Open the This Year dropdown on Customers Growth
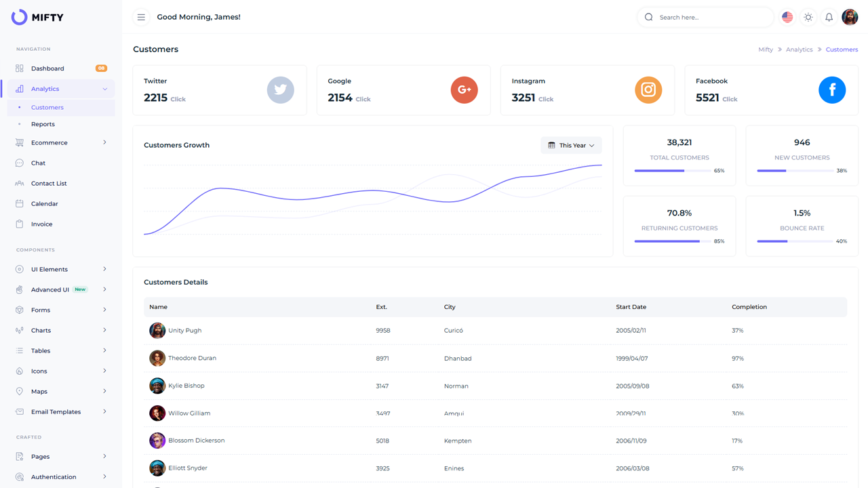The image size is (868, 488). coord(571,145)
